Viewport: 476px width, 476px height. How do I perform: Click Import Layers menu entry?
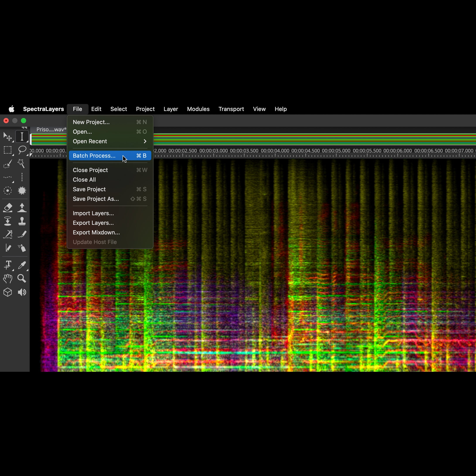110,213
